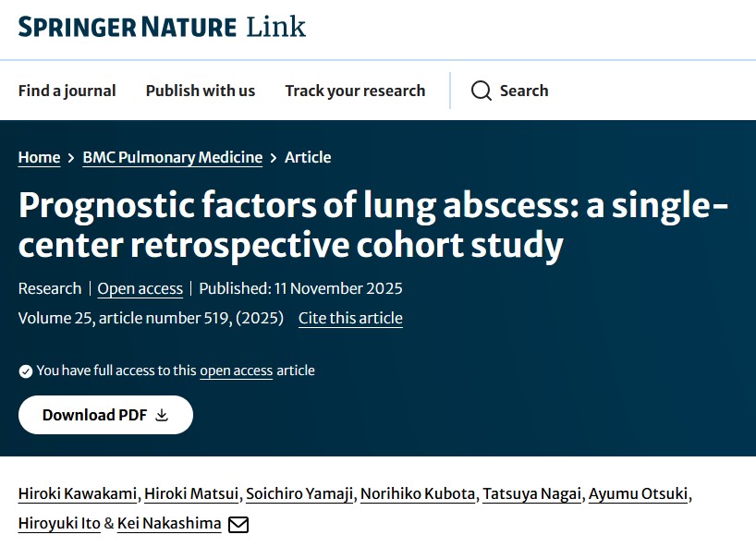The width and height of the screenshot is (756, 547).
Task: Click the Springer Nature Link logo
Action: pyautogui.click(x=162, y=27)
